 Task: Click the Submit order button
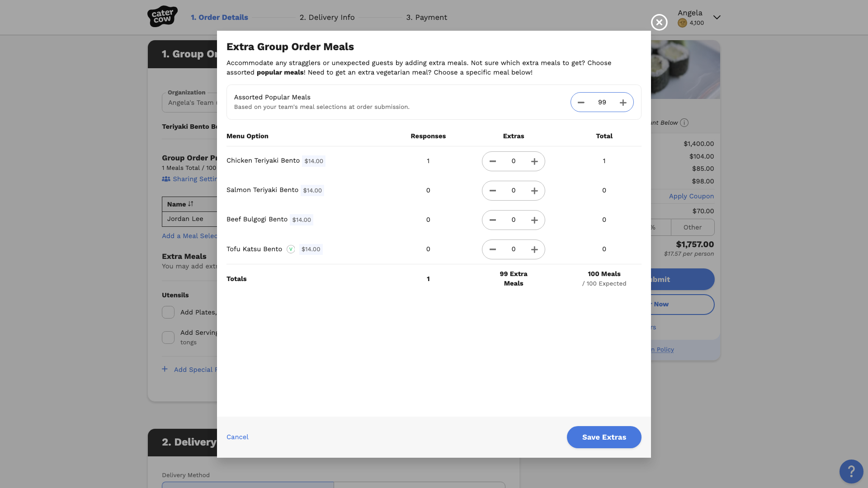(683, 279)
